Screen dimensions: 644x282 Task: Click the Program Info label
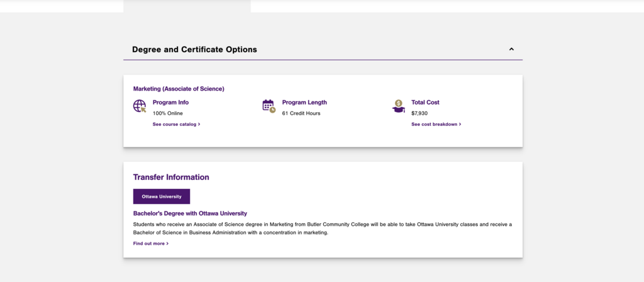pos(170,103)
